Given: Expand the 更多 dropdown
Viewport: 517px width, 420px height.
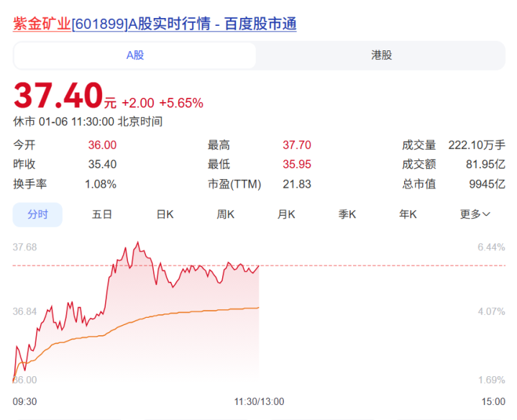Looking at the screenshot, I should pyautogui.click(x=475, y=214).
